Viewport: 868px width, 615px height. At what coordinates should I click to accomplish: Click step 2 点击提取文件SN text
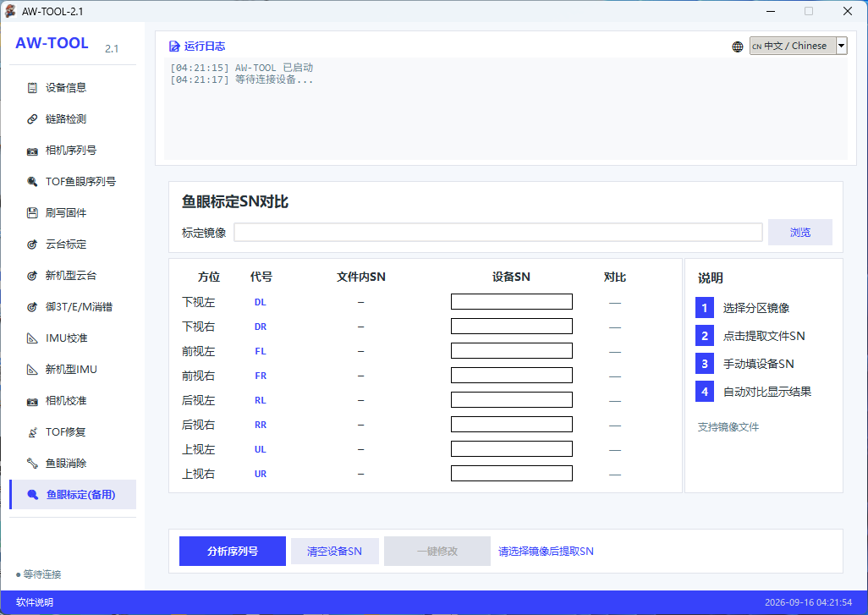click(x=764, y=336)
